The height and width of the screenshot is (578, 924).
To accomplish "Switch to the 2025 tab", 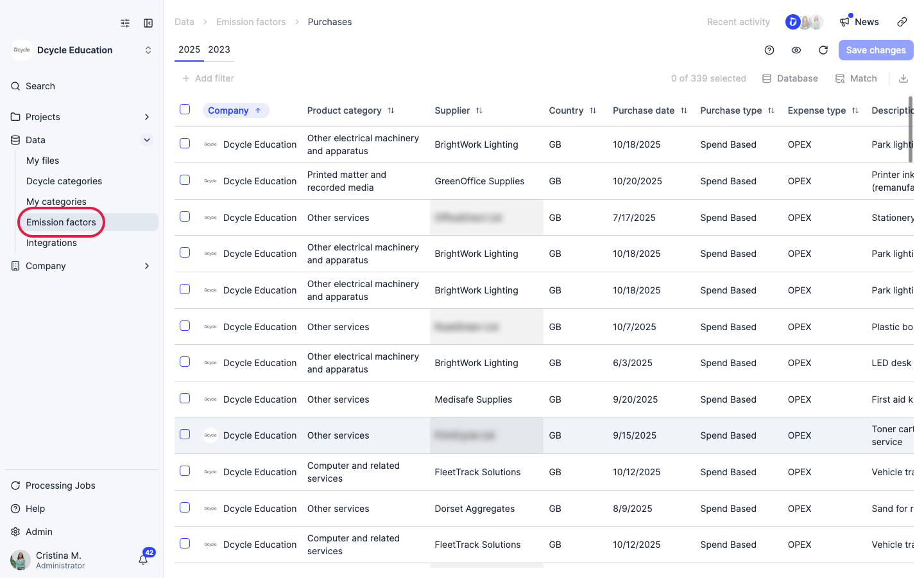I will (x=189, y=49).
